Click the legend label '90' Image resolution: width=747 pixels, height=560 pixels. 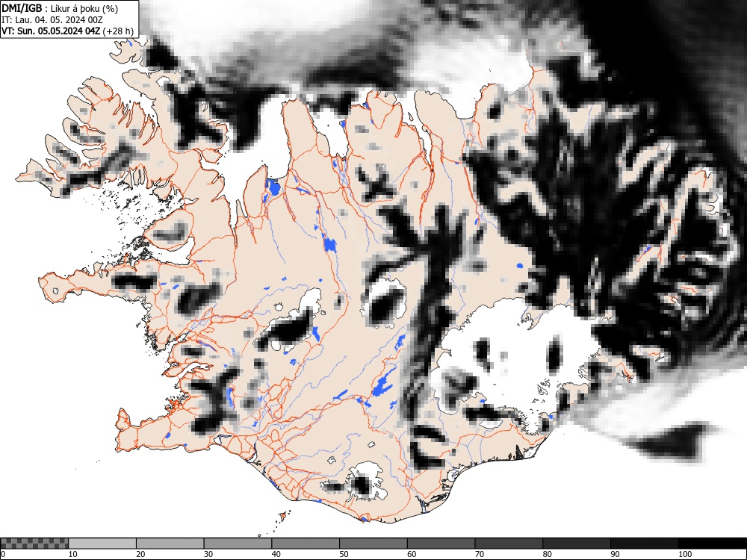[614, 554]
